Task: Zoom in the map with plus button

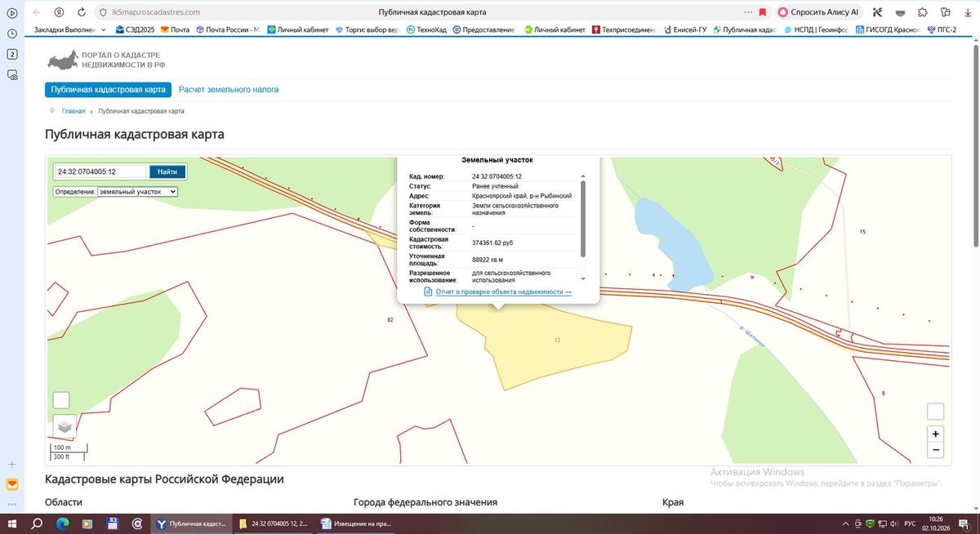Action: tap(936, 434)
